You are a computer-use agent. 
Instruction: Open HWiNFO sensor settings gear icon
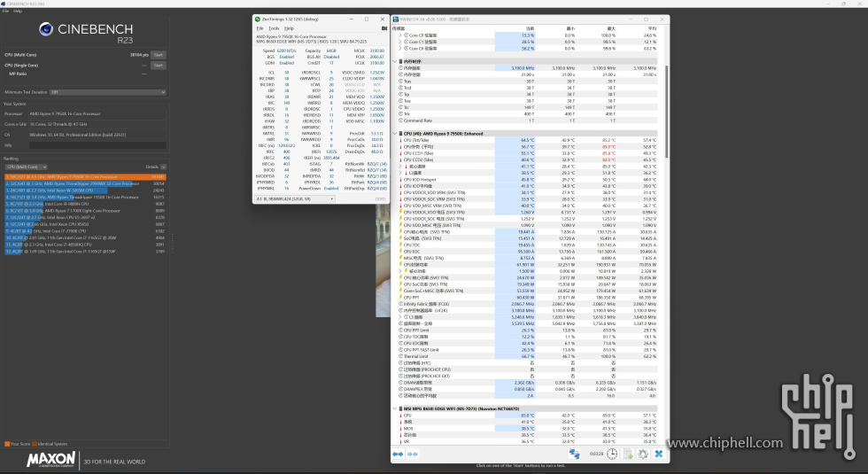point(643,454)
